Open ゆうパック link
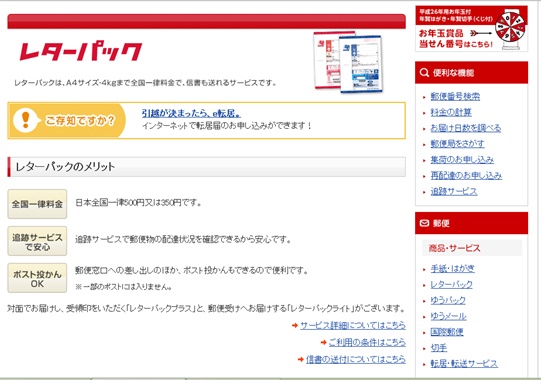This screenshot has width=541, height=380. click(x=448, y=300)
